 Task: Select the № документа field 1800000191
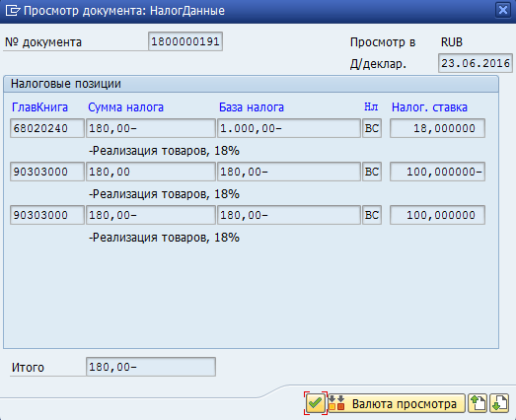point(185,41)
